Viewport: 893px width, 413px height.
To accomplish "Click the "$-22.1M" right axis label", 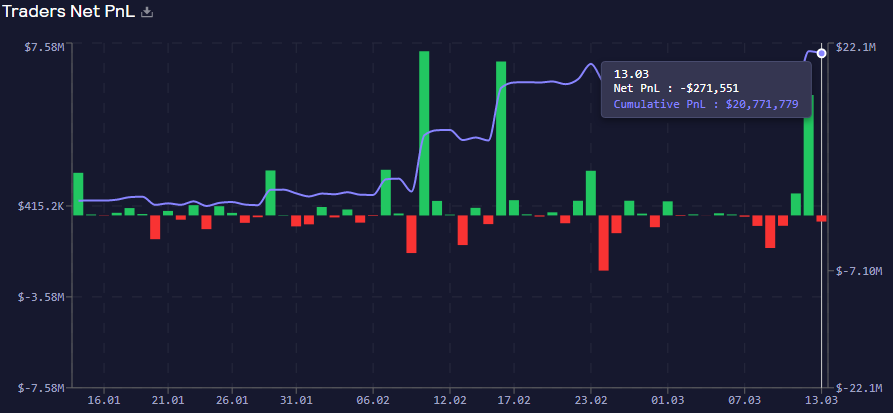I will pos(858,388).
